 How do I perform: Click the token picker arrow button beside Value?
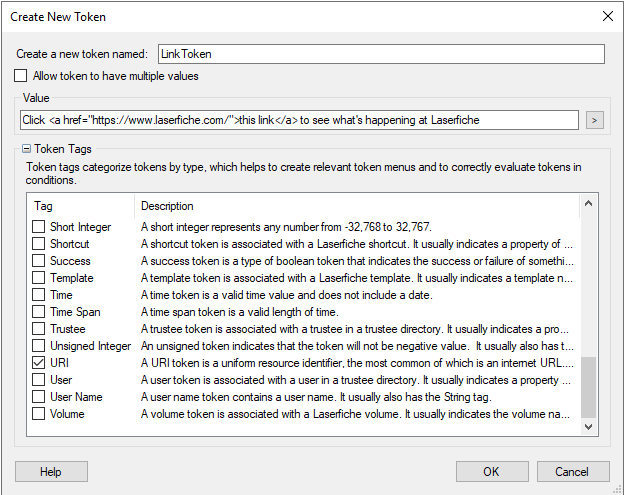click(x=595, y=120)
